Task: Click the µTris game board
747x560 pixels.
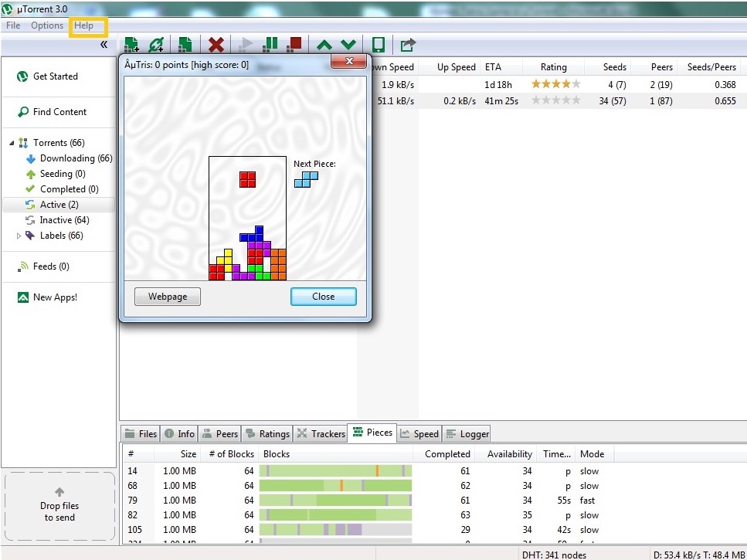Action: (248, 218)
